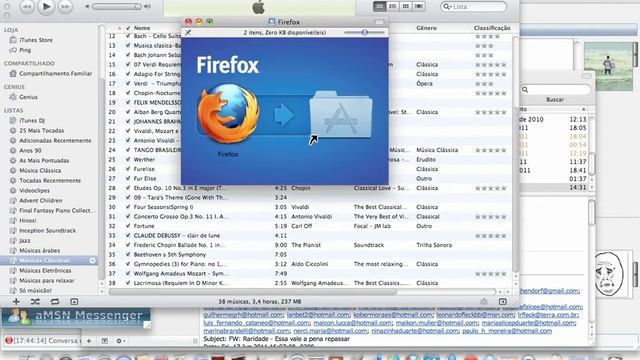The width and height of the screenshot is (640, 360).
Task: Click Genius sidebar toggle in iTunes status bar
Action: [484, 302]
